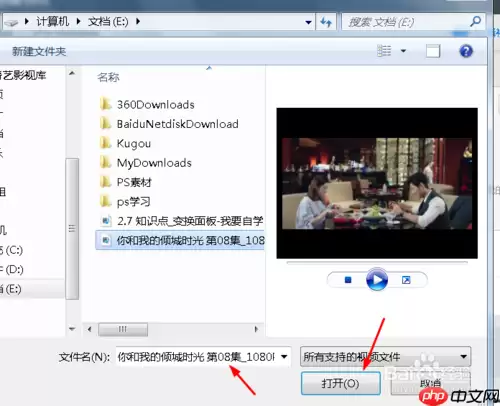The width and height of the screenshot is (500, 406).
Task: Select 艺影视库 in navigation pane
Action: pos(23,75)
